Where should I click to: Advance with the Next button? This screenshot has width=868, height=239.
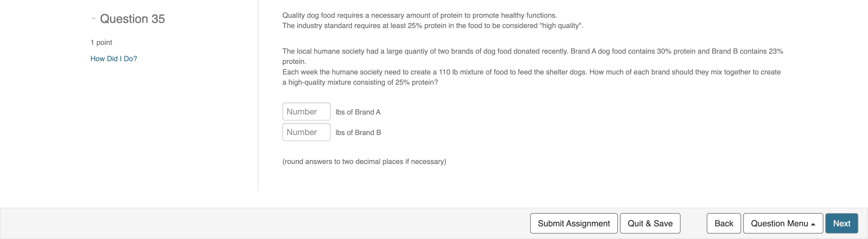(841, 223)
